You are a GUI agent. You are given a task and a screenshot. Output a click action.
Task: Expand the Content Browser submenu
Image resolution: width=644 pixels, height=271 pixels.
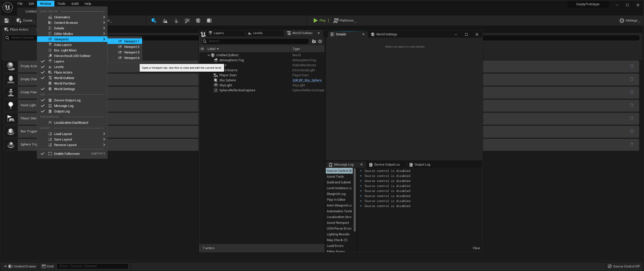[72, 23]
